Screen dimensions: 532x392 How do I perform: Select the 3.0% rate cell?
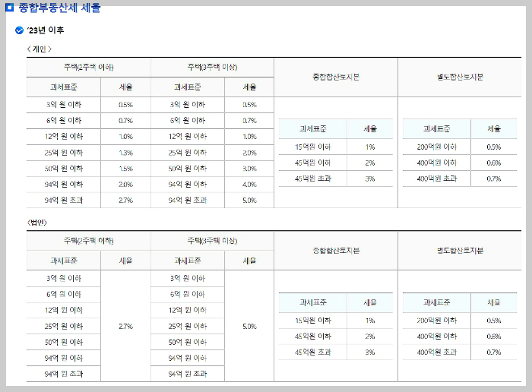click(x=249, y=169)
